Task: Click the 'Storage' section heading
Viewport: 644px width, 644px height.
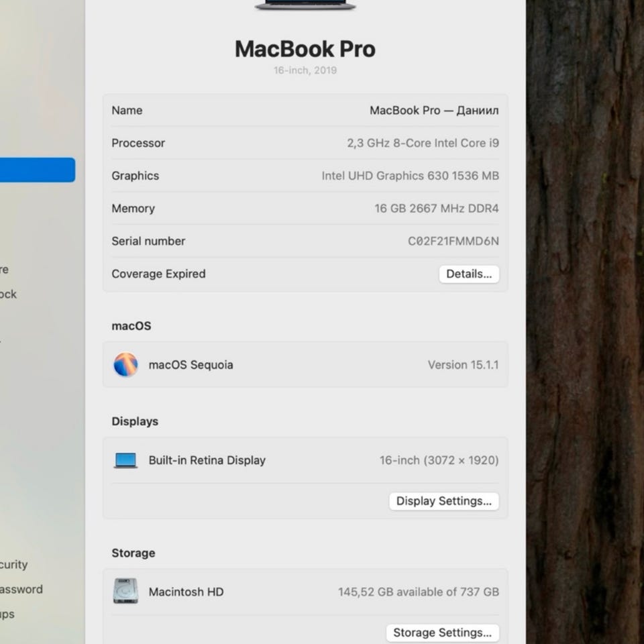Action: [133, 553]
